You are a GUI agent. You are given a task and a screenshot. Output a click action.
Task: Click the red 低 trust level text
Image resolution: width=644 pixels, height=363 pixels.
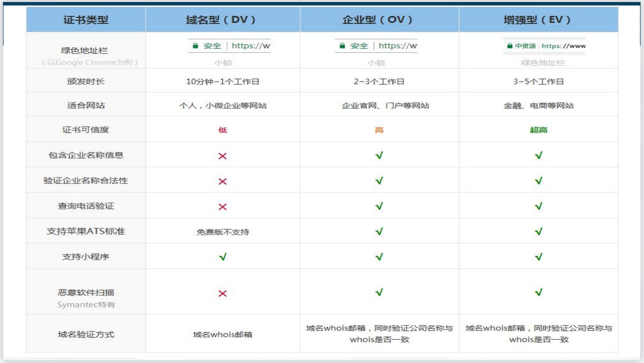tap(223, 130)
